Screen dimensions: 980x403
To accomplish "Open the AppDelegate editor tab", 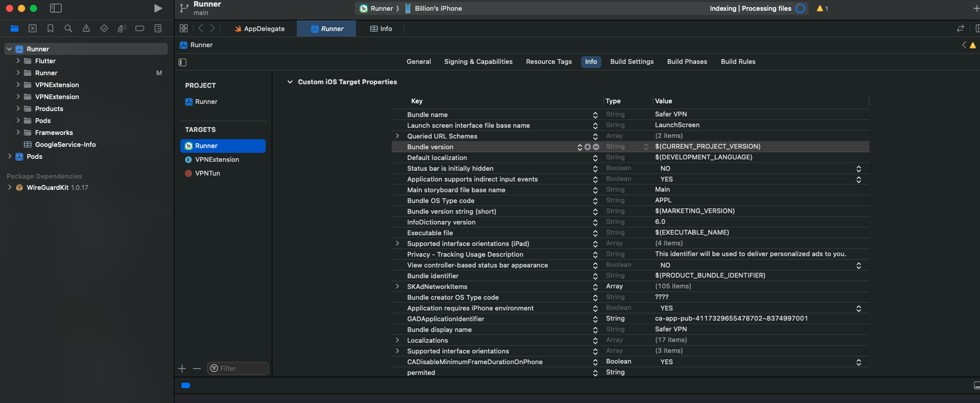I will point(260,29).
